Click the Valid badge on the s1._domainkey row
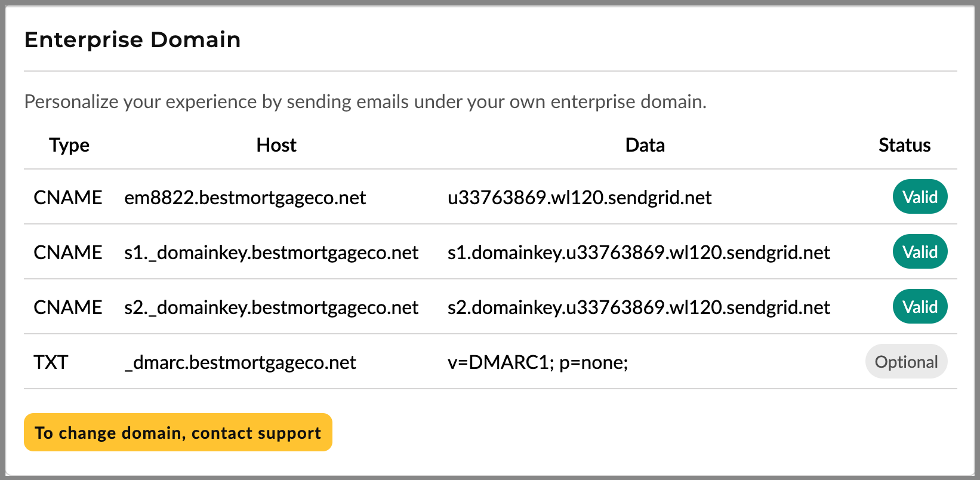This screenshot has width=980, height=480. coord(920,251)
